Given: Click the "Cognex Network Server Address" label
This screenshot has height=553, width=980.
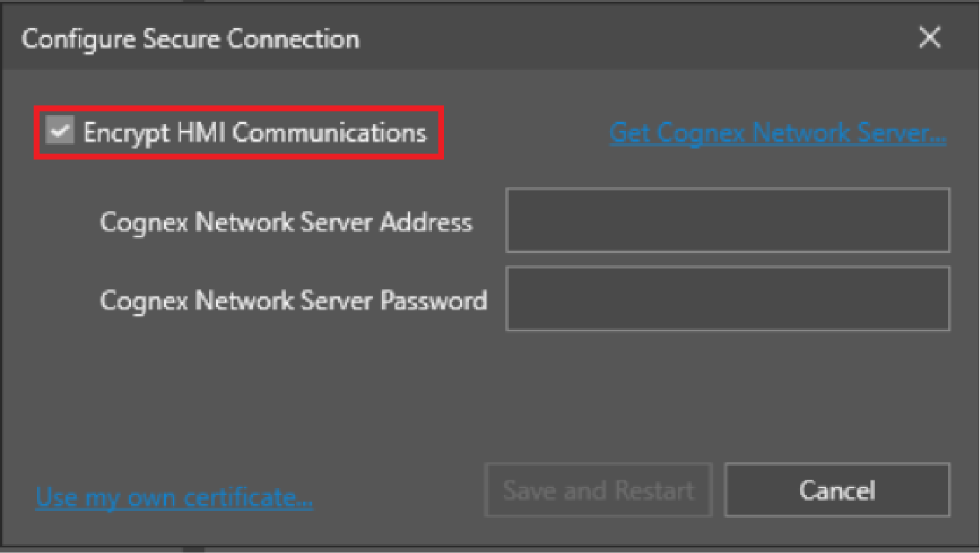Looking at the screenshot, I should (x=286, y=222).
